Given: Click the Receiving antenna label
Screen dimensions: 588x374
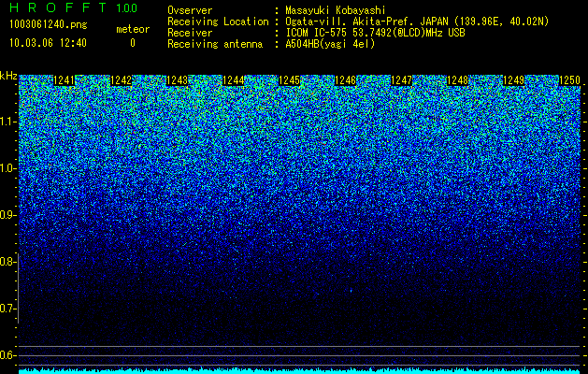Looking at the screenshot, I should pos(215,44).
